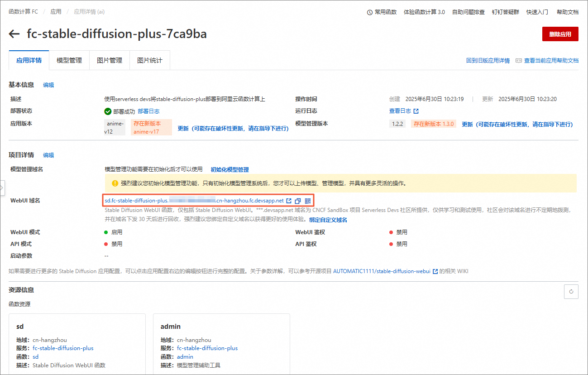The height and width of the screenshot is (375, 588).
Task: Click the external link icon beside 查看日志
Action: pos(416,111)
